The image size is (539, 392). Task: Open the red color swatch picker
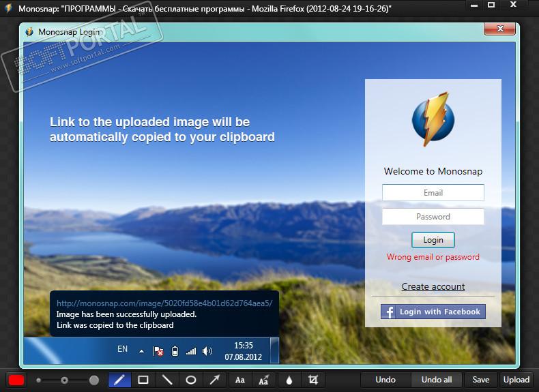pos(16,380)
